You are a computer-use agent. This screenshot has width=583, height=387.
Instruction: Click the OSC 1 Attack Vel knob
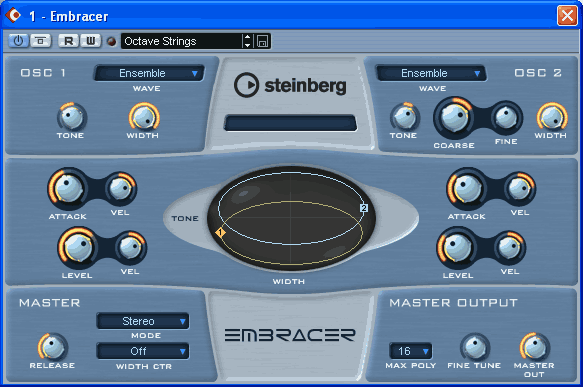[120, 188]
